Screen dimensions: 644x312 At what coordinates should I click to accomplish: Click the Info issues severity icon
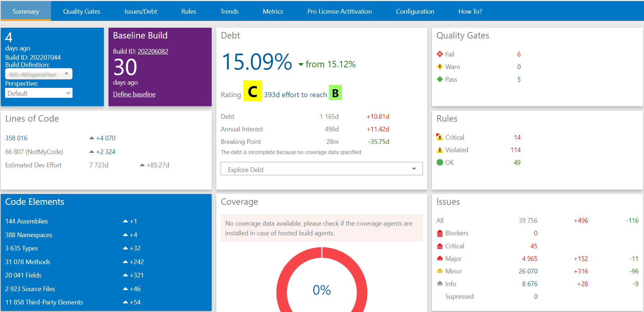[x=440, y=283]
